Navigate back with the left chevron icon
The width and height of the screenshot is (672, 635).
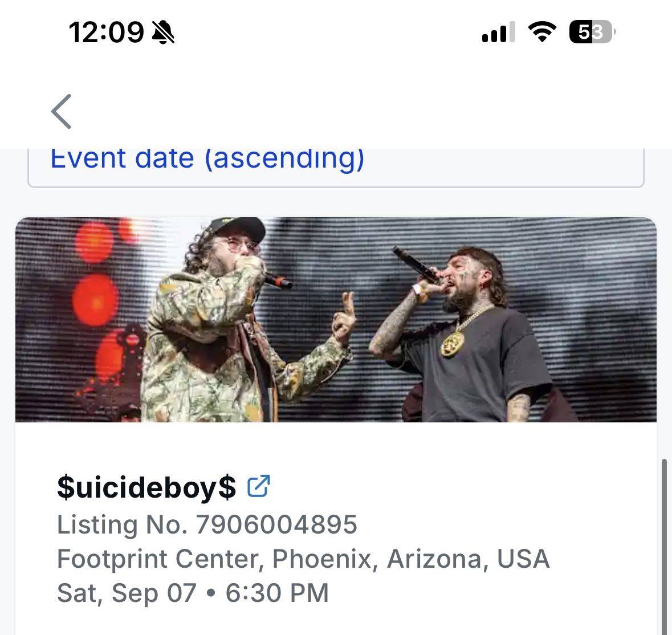62,111
